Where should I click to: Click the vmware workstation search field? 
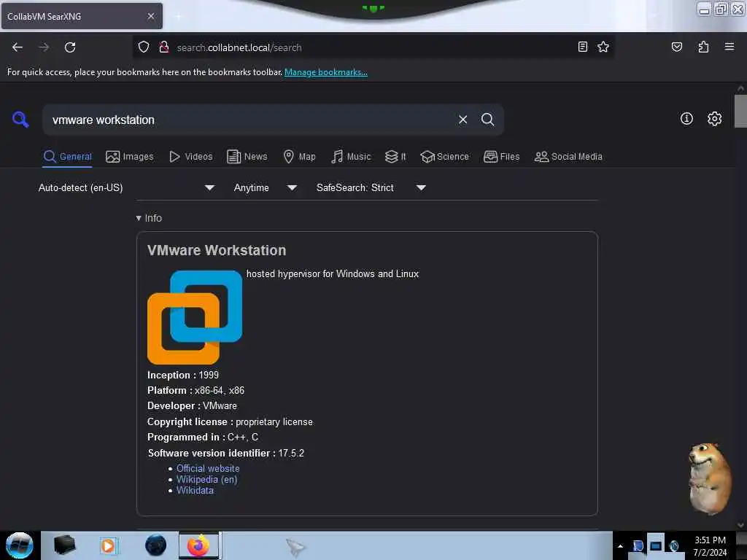[252, 120]
